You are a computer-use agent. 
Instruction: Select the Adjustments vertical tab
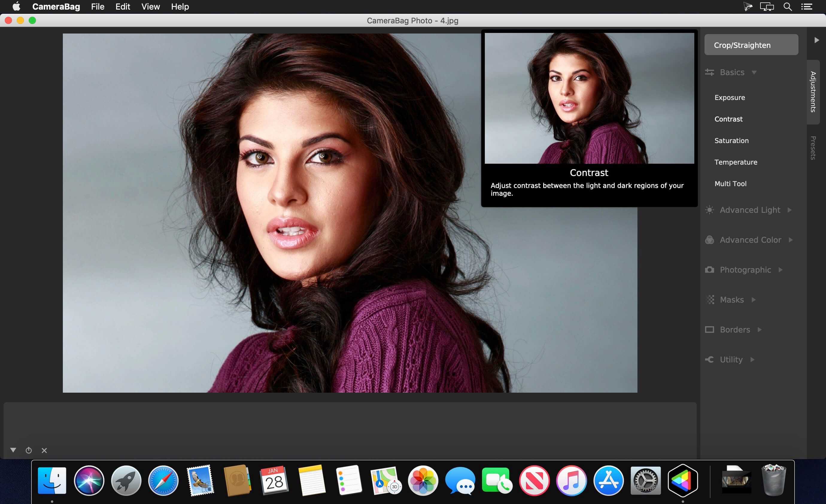coord(813,92)
